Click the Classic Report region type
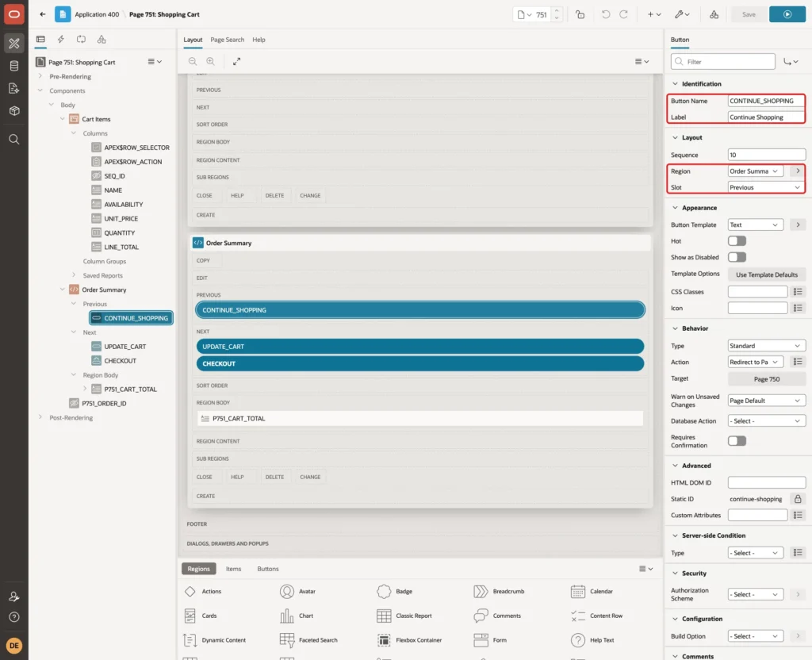This screenshot has width=812, height=660. pos(405,616)
